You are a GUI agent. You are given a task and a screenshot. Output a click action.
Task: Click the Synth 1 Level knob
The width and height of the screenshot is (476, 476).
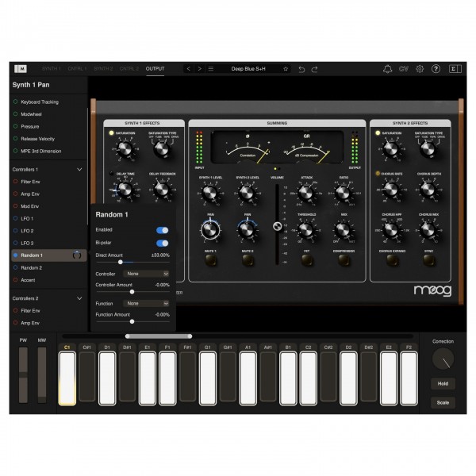209,193
